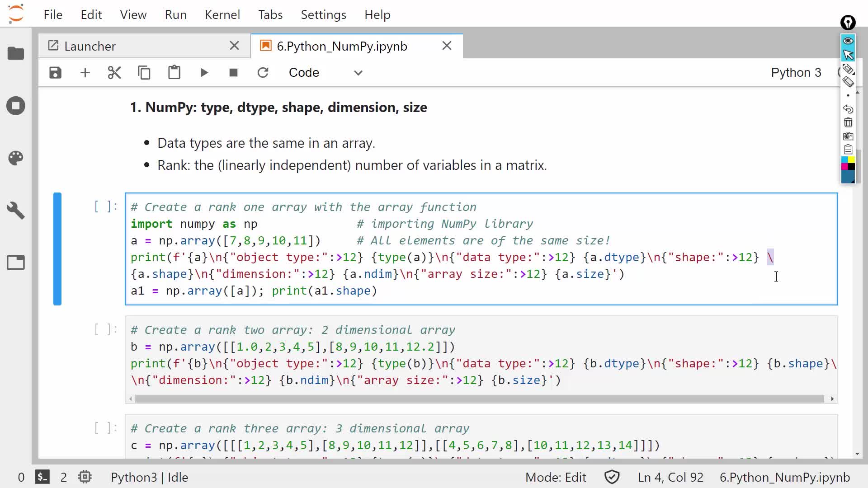
Task: Switch to the Launcher tab
Action: (x=90, y=46)
